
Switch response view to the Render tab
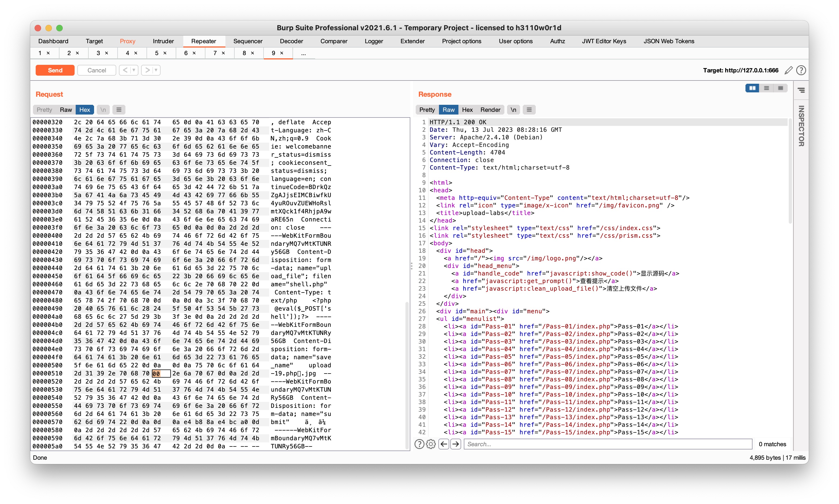point(490,110)
